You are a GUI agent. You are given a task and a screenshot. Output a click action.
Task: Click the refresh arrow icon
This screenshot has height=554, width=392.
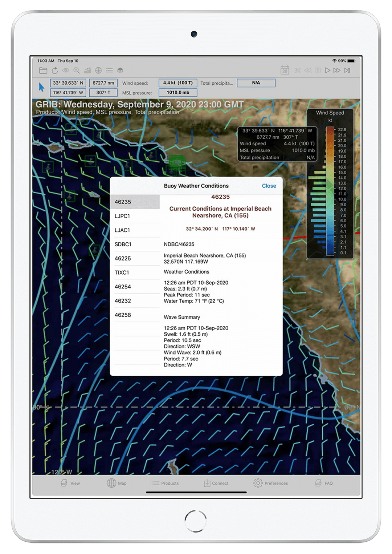[55, 70]
